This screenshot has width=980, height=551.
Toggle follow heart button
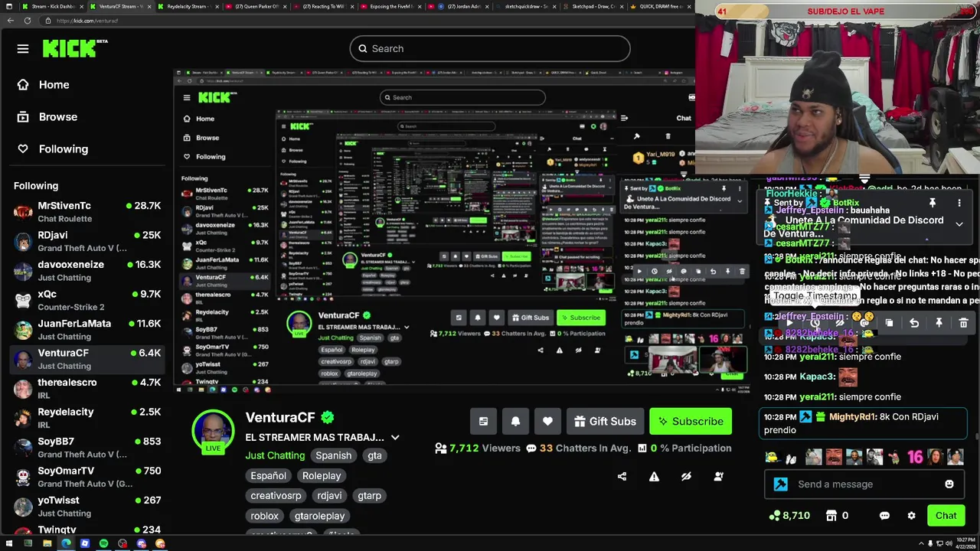547,421
